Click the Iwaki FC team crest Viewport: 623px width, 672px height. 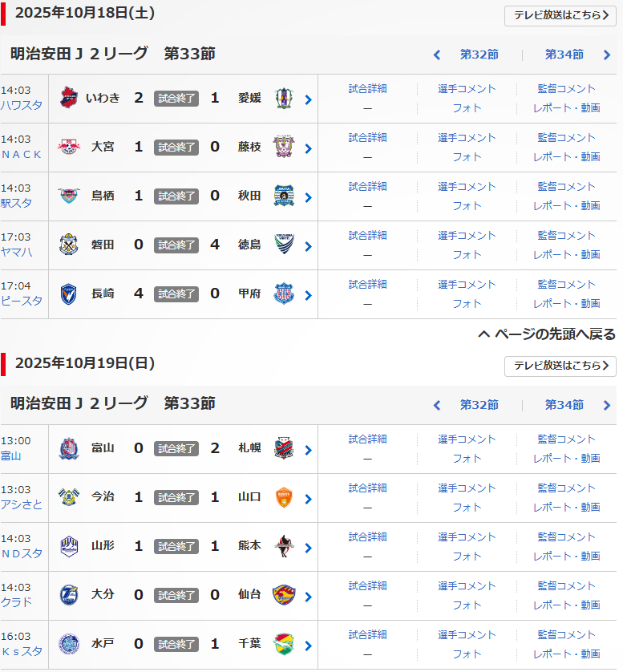[69, 98]
